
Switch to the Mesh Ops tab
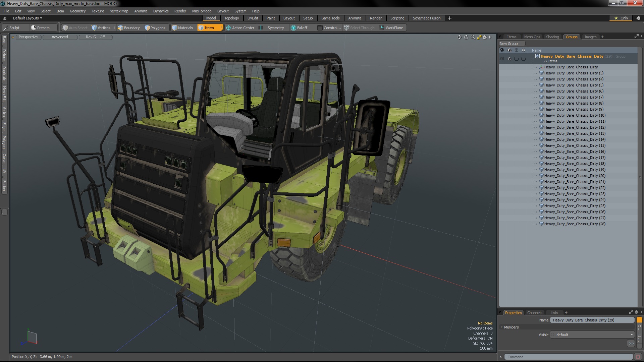532,37
